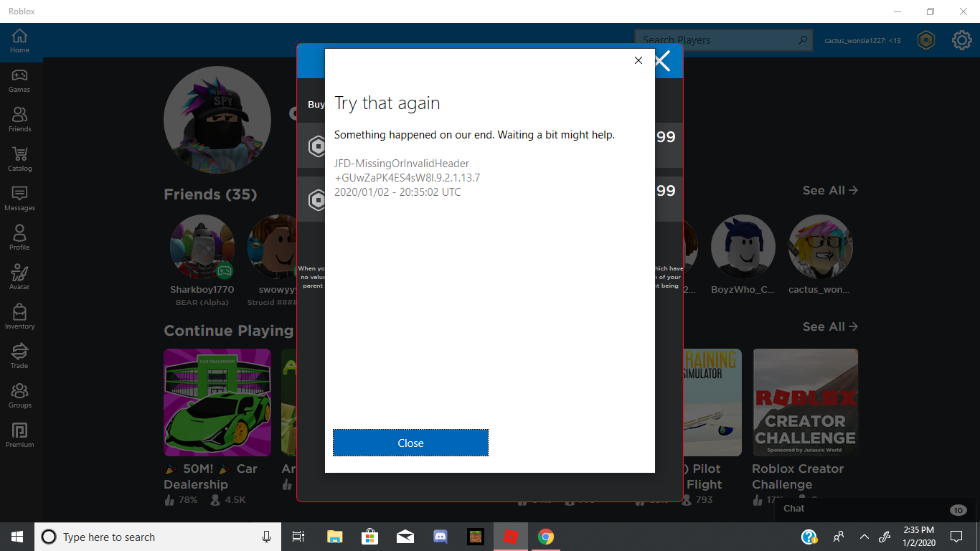
Task: Open the Catalog shopping cart
Action: (x=19, y=160)
